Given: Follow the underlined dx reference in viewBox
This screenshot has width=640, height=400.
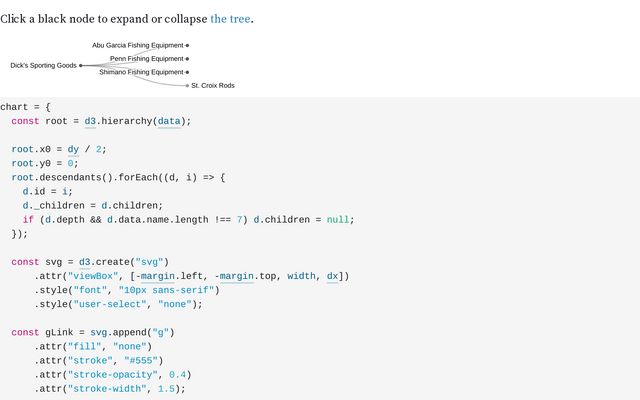Looking at the screenshot, I should click(x=333, y=276).
